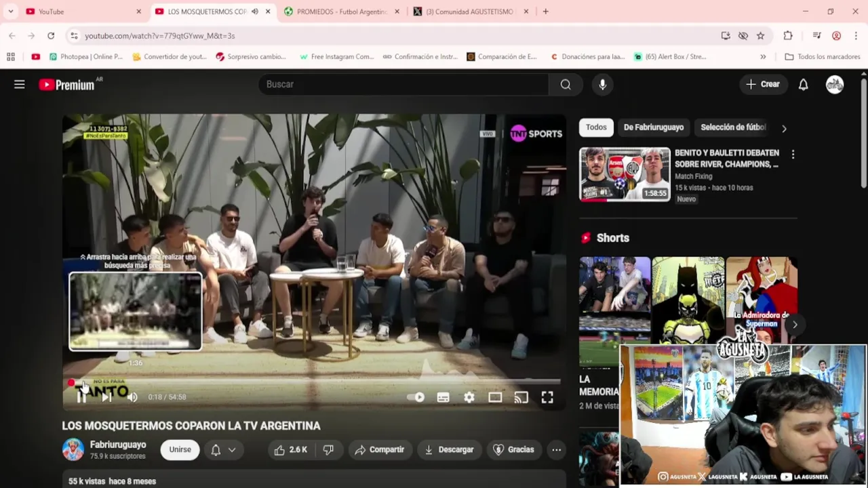Open the options menu for the Benito y Bauletti video

[793, 155]
